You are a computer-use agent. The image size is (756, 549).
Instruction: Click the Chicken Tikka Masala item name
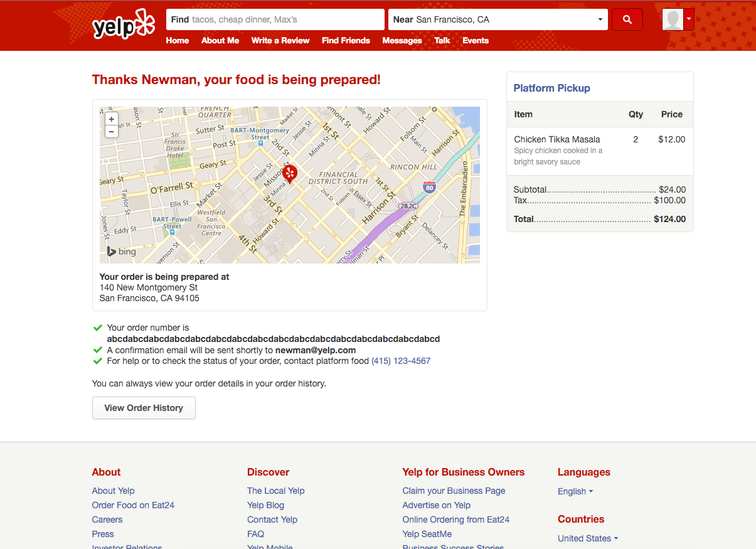(x=557, y=139)
